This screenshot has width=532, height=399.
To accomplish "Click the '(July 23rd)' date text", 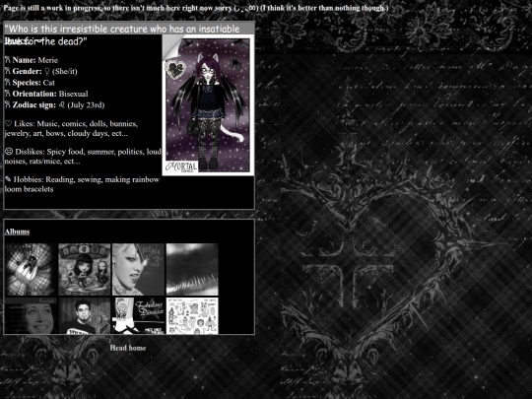I will (86, 104).
